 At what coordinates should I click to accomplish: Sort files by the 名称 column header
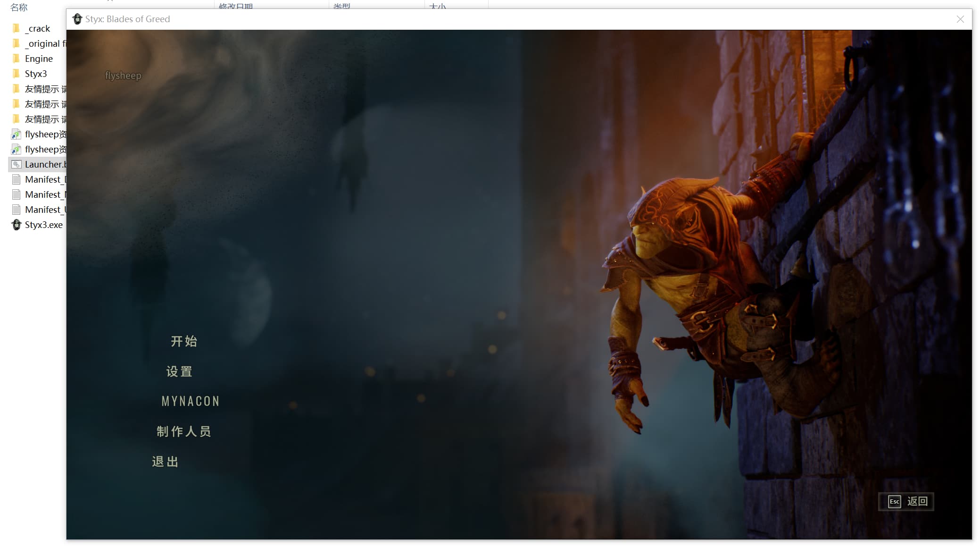[19, 7]
